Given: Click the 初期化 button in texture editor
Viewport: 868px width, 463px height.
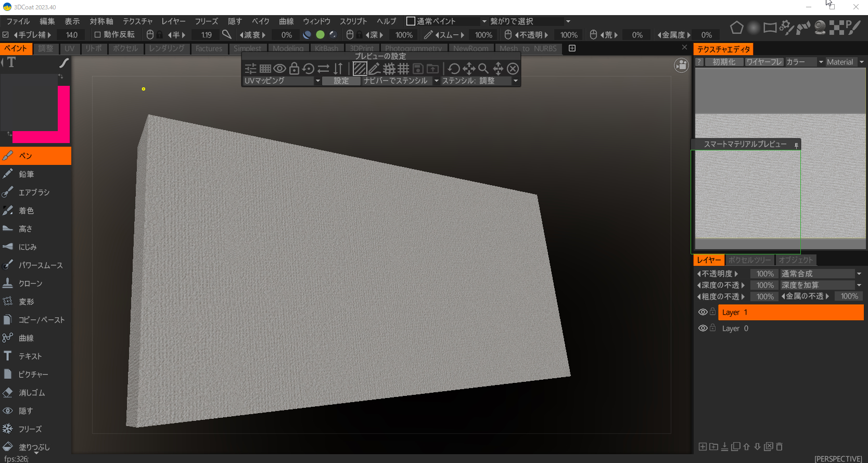Looking at the screenshot, I should point(723,62).
